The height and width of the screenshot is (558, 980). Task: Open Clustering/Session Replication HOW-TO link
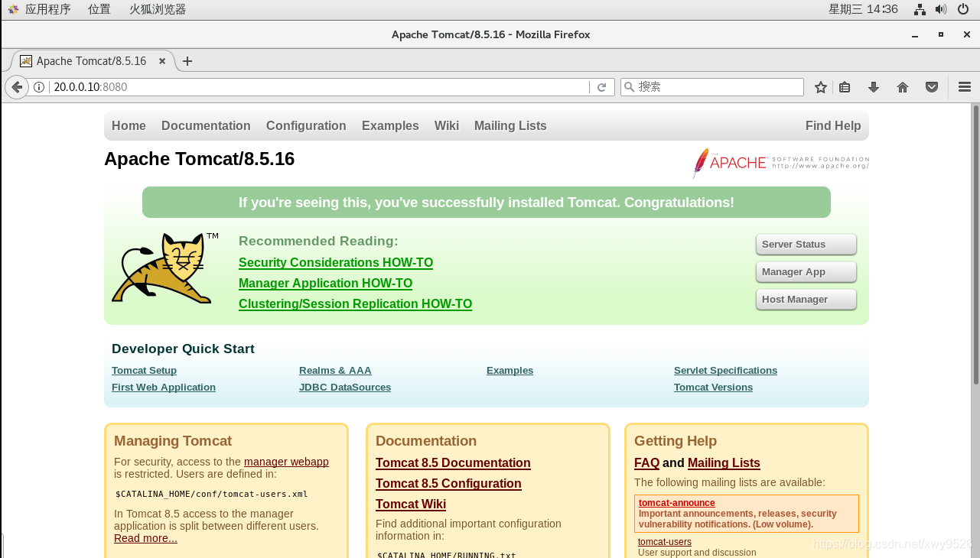click(x=355, y=304)
